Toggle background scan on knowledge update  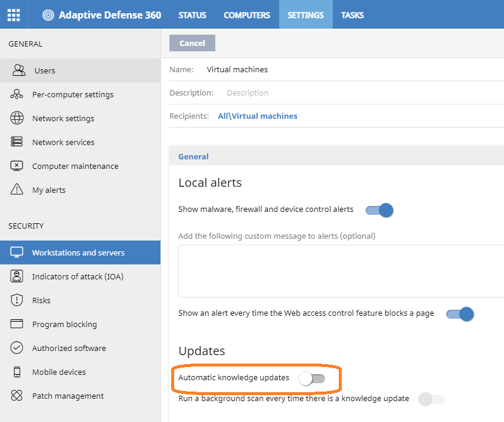coord(431,399)
